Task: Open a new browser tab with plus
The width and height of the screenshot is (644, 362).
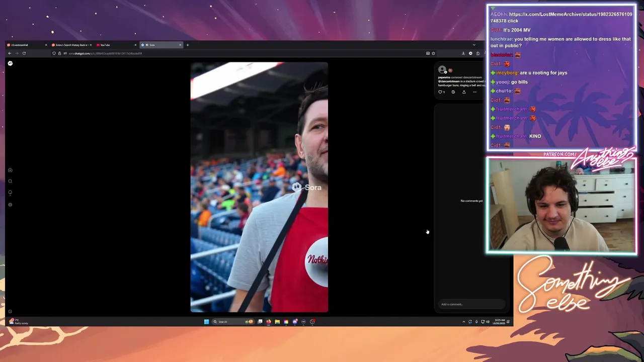Action: coord(188,45)
